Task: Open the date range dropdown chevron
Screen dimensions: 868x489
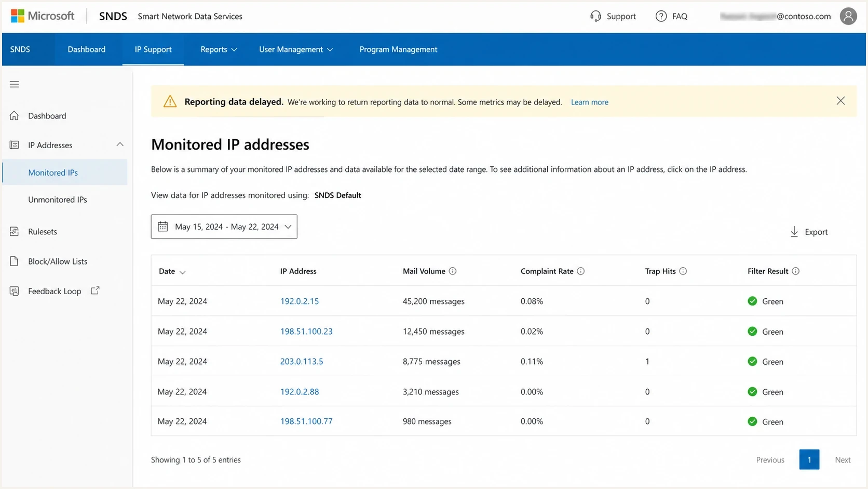Action: tap(288, 227)
